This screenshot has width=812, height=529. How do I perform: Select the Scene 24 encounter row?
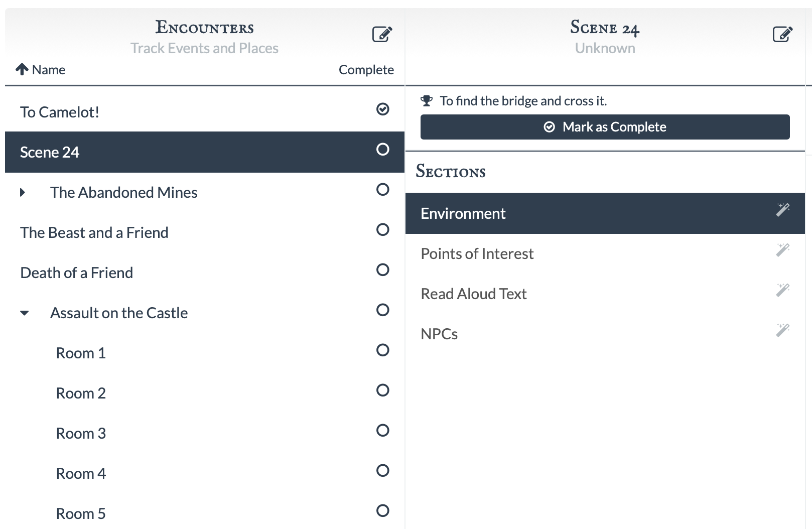[205, 152]
